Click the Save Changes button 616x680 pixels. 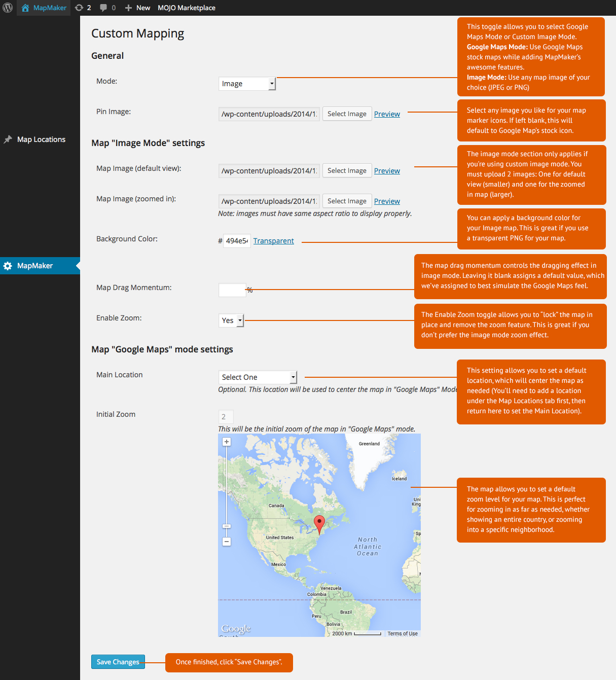click(118, 662)
